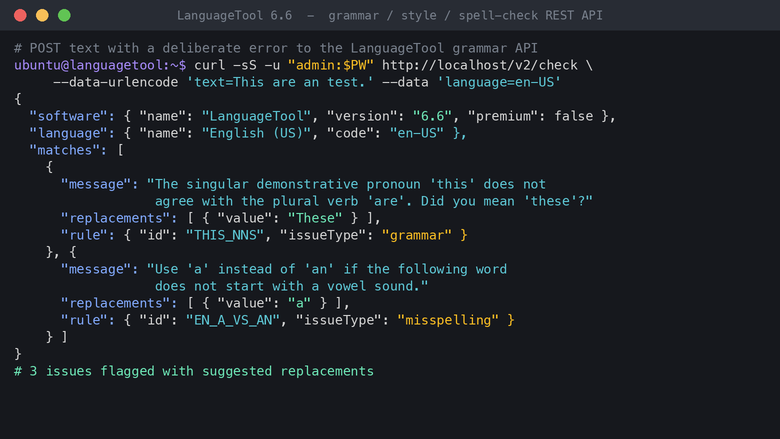Click the "software" JSON key

tap(68, 116)
